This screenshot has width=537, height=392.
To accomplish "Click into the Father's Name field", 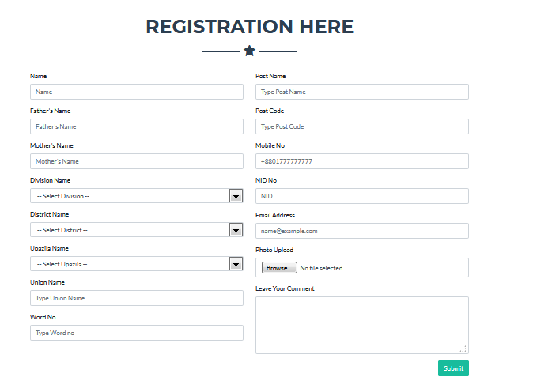I will 136,126.
